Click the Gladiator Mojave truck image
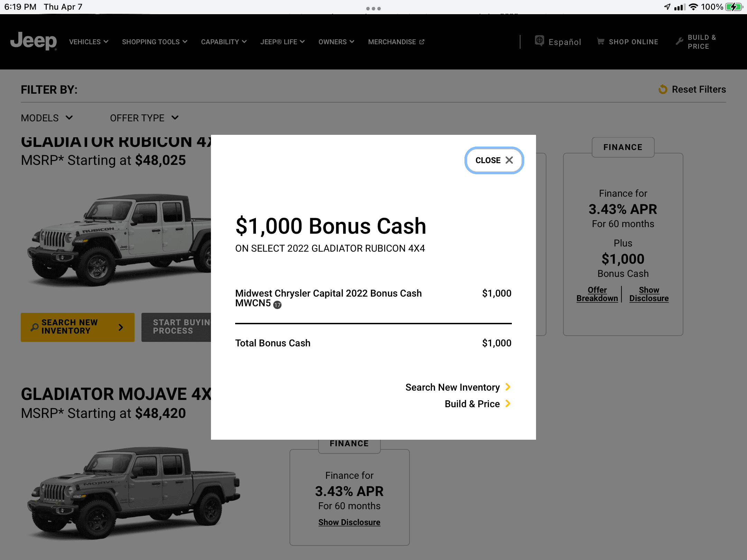This screenshot has height=560, width=747. click(134, 493)
